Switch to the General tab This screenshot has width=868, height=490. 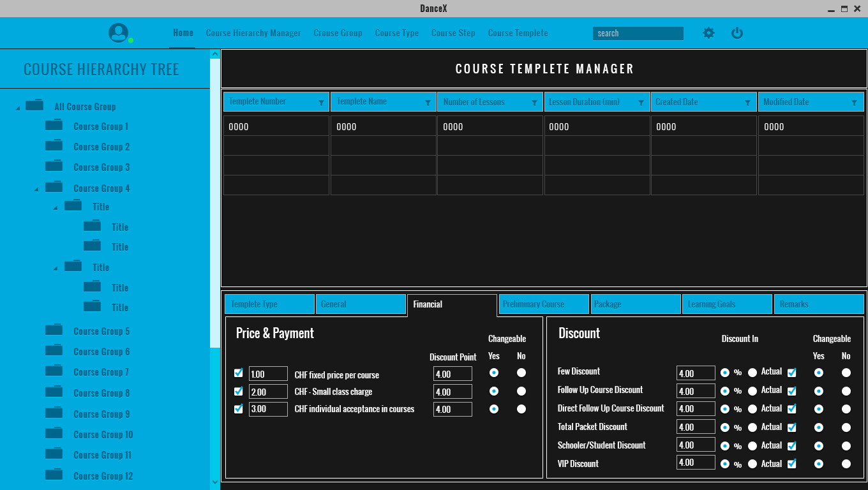click(361, 304)
